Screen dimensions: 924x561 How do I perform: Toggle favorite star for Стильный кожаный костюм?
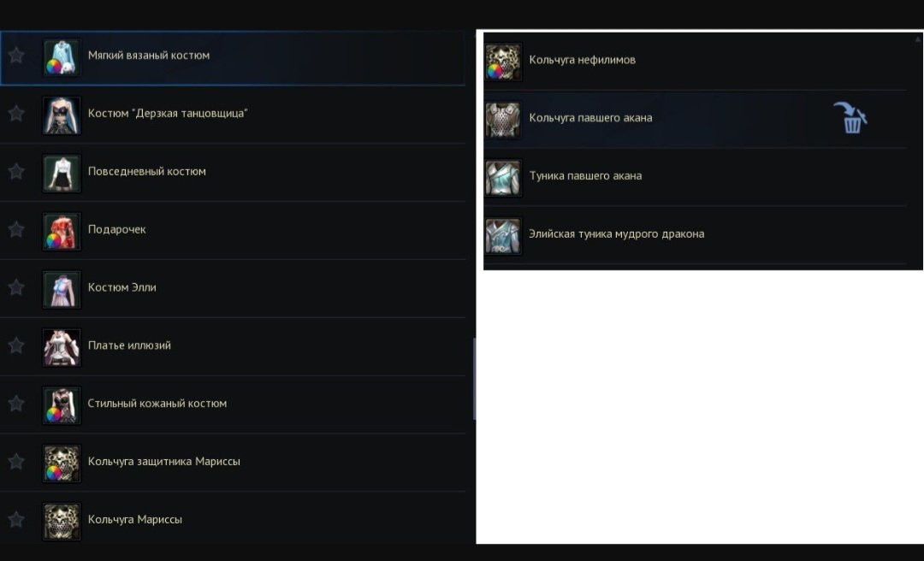pyautogui.click(x=16, y=404)
